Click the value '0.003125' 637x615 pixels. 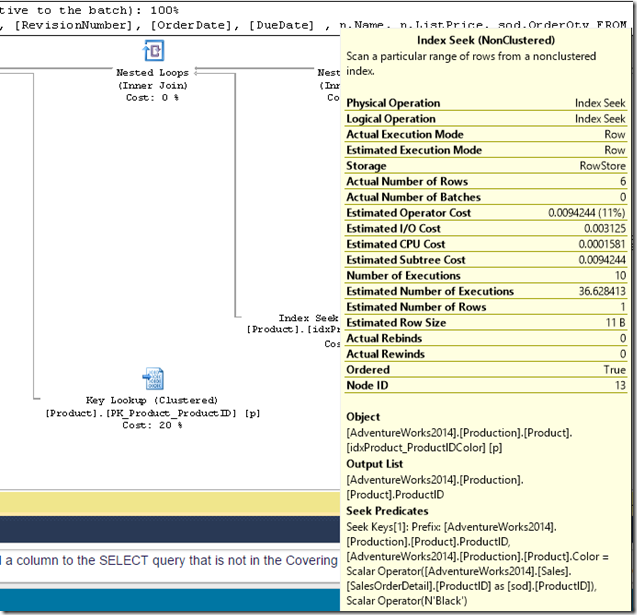pos(605,229)
